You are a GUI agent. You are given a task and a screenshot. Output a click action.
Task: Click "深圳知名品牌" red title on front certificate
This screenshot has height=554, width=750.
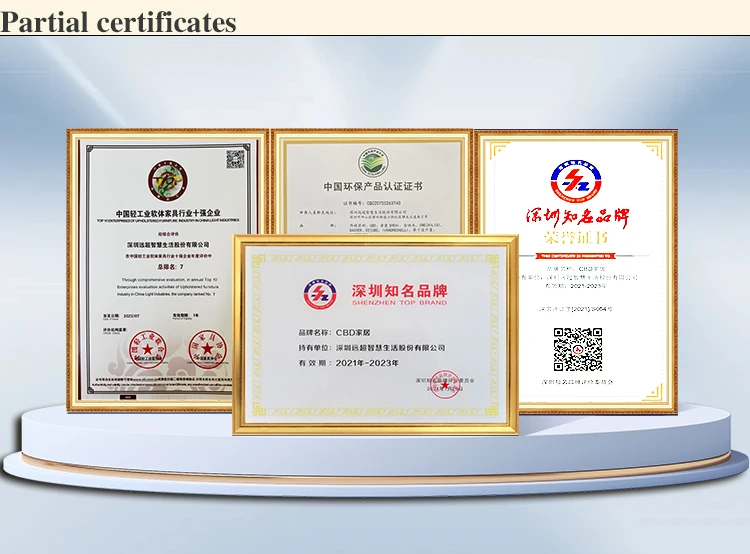(399, 290)
